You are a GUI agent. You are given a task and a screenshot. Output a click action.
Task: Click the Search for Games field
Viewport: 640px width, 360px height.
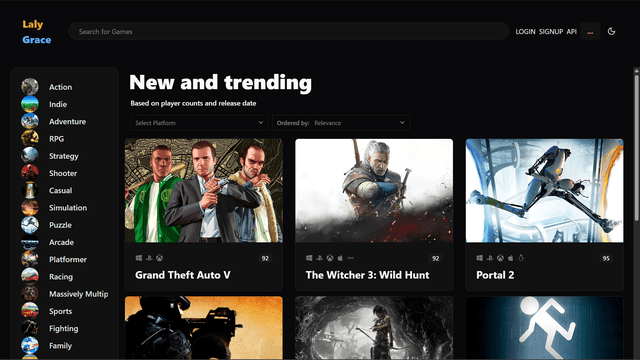click(x=288, y=31)
